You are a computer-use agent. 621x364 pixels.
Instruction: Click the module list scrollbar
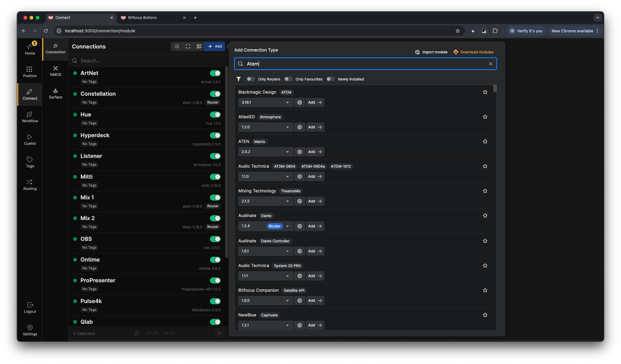pos(495,89)
